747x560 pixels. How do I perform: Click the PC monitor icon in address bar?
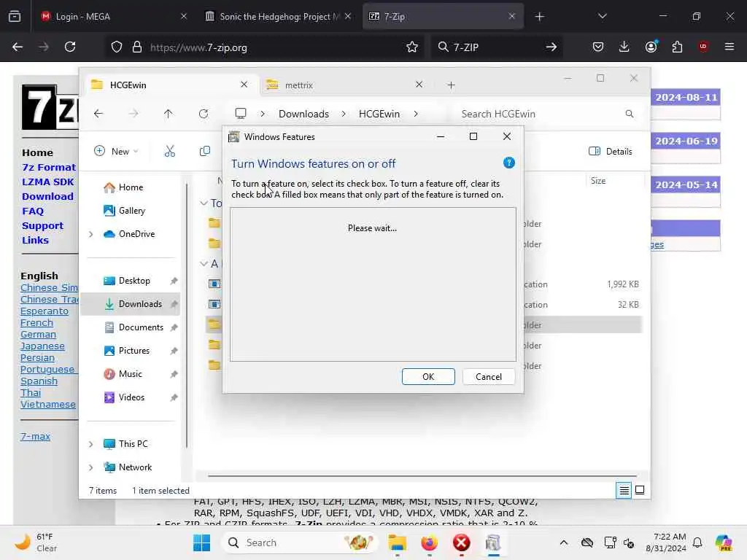coord(241,114)
